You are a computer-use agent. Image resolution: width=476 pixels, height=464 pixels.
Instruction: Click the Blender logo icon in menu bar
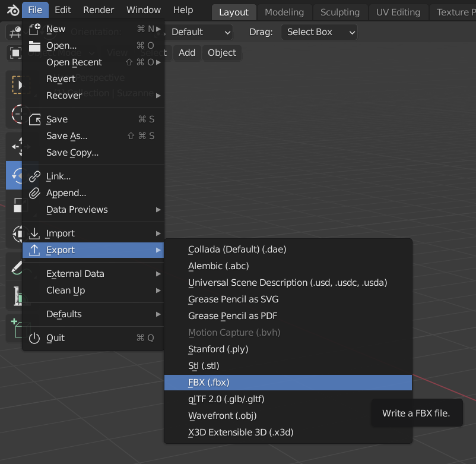coord(12,10)
